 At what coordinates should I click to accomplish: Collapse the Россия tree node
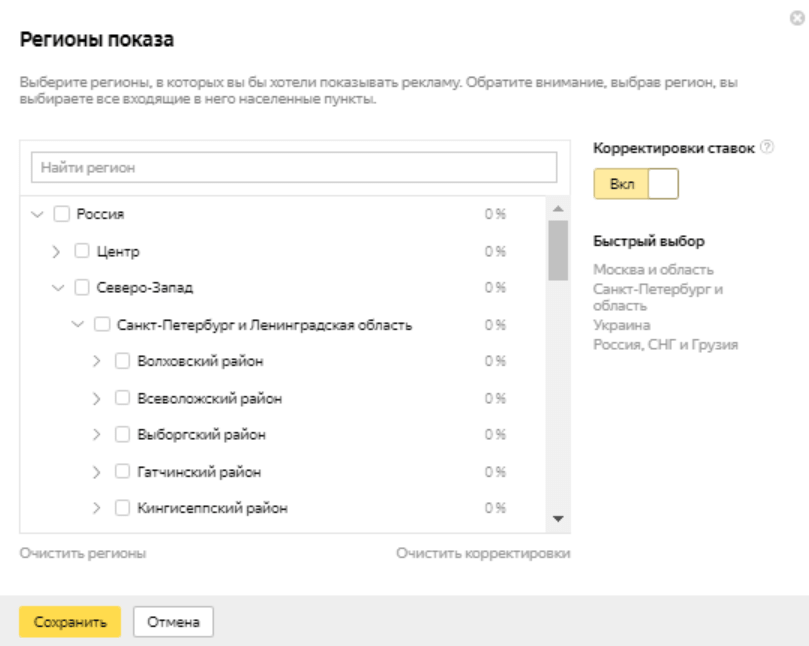38,214
